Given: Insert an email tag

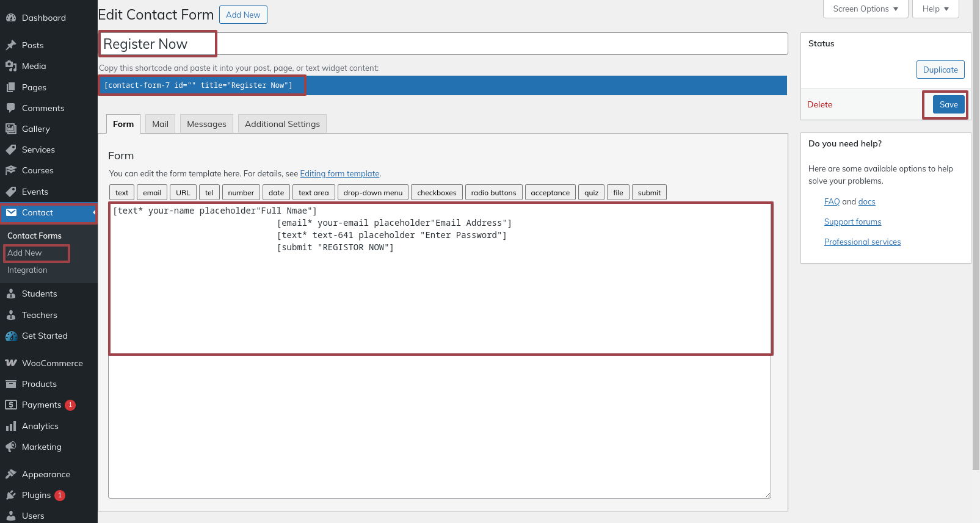Looking at the screenshot, I should 152,192.
